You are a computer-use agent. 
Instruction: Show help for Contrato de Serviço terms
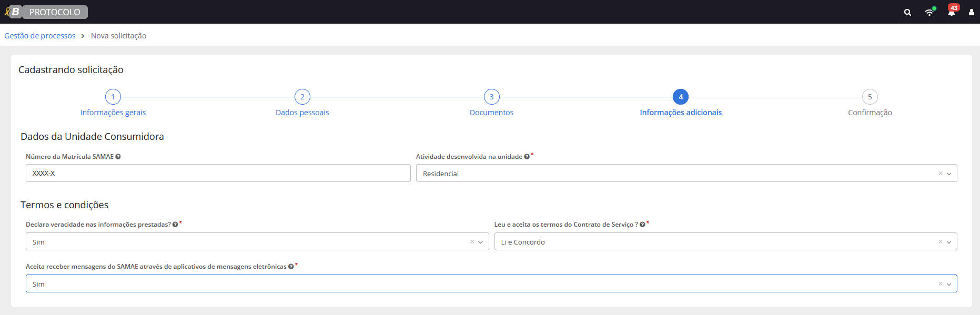(x=642, y=225)
